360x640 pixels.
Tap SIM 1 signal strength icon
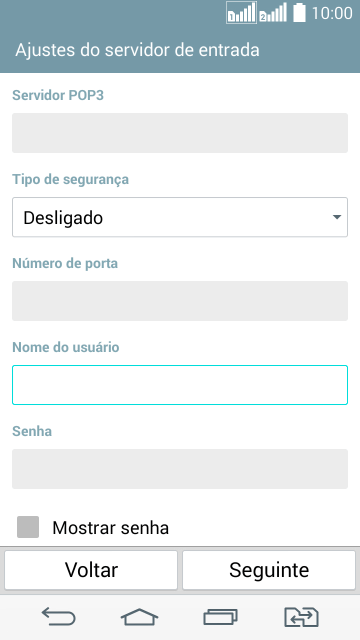[x=241, y=13]
